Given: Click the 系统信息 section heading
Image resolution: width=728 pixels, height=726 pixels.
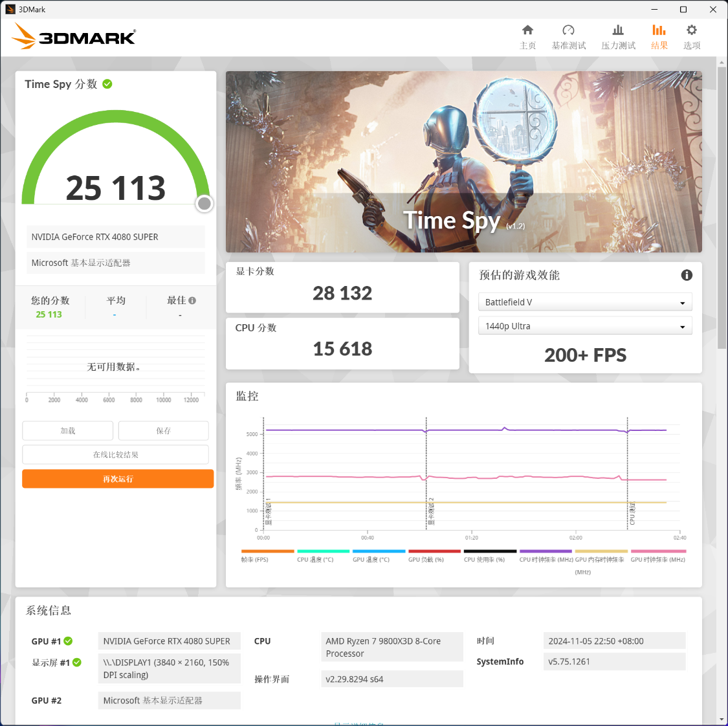Looking at the screenshot, I should tap(49, 610).
